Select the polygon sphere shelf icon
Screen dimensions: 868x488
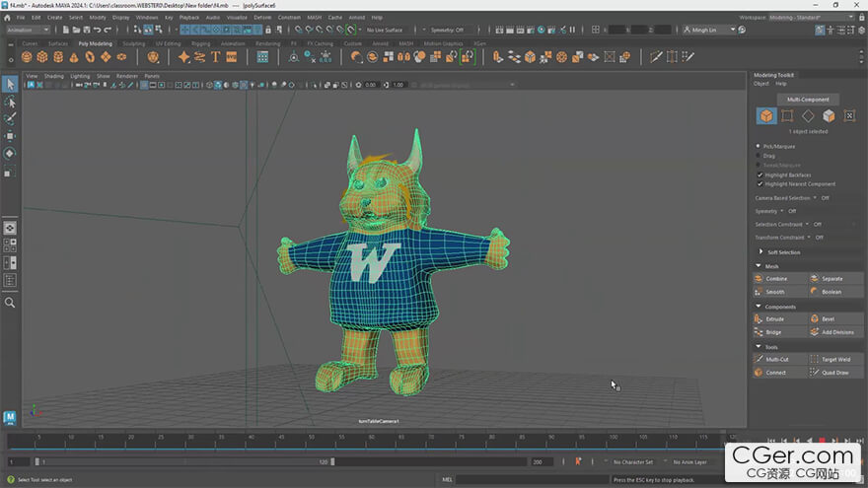click(x=26, y=56)
